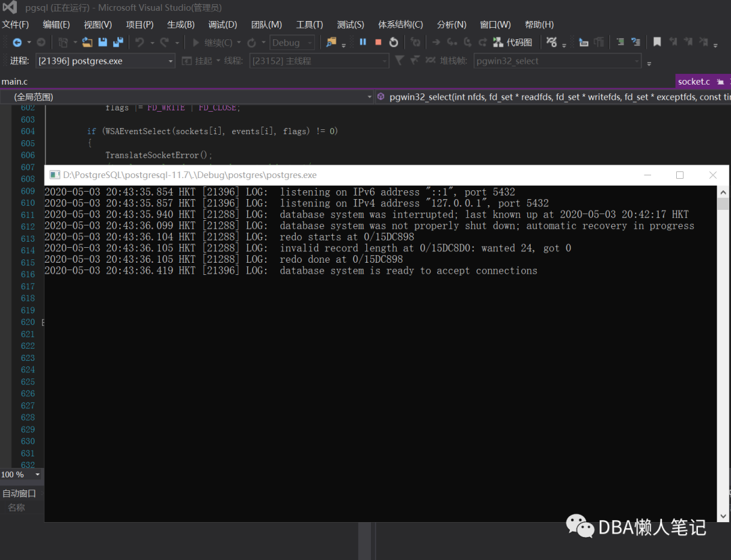Click the Navigate Backward arrow icon

coord(17,43)
